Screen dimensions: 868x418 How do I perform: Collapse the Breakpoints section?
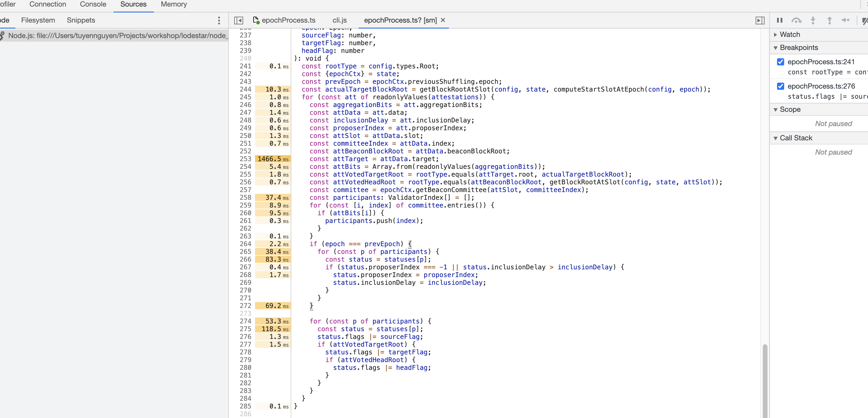(x=776, y=47)
